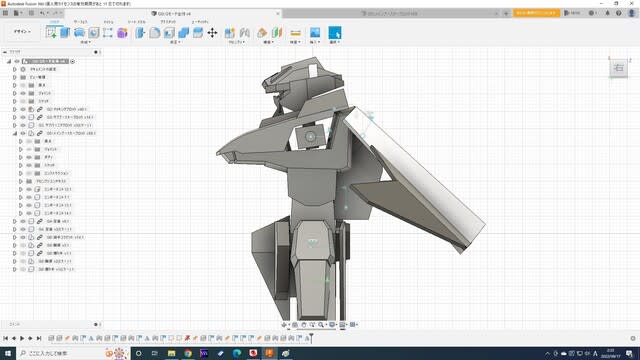Select the Revolve tool
640x360 pixels.
(79, 33)
